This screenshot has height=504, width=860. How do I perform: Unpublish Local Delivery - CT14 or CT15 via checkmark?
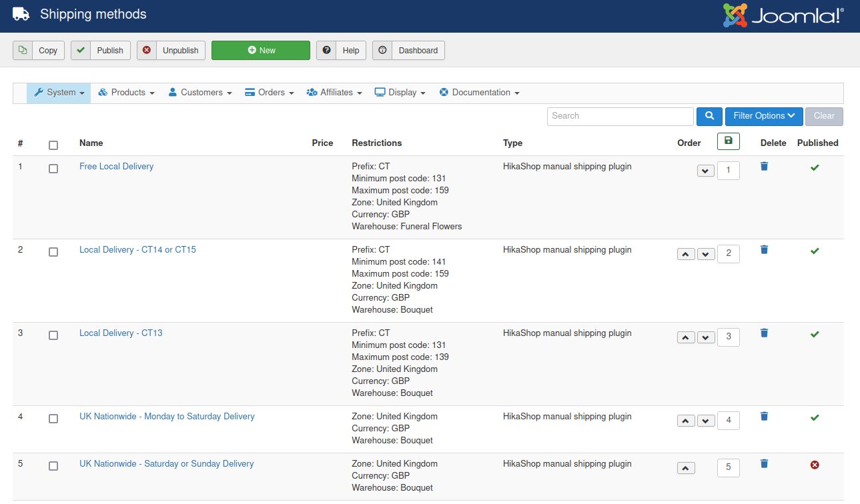[x=814, y=251]
